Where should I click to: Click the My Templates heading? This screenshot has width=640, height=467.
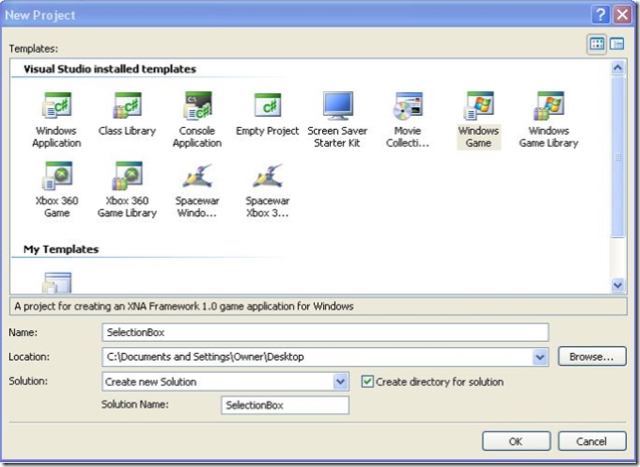(61, 249)
